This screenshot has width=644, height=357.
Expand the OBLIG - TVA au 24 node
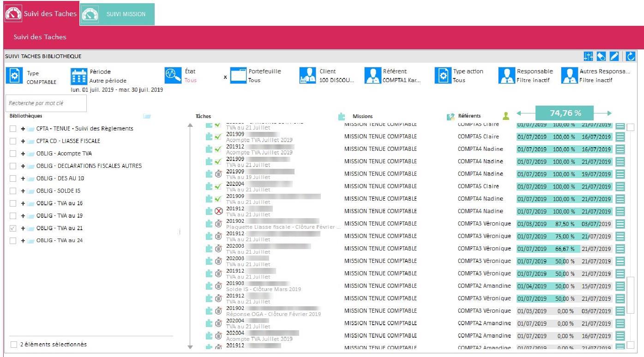pos(23,241)
